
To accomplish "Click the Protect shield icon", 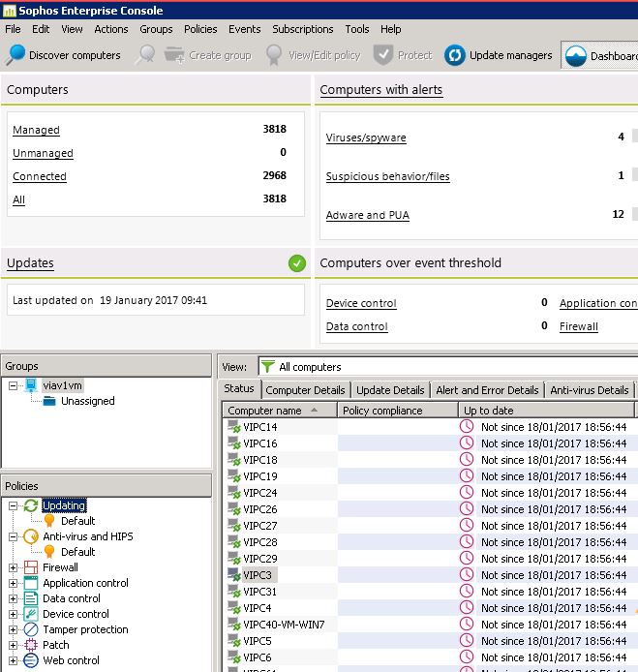I will tap(382, 55).
